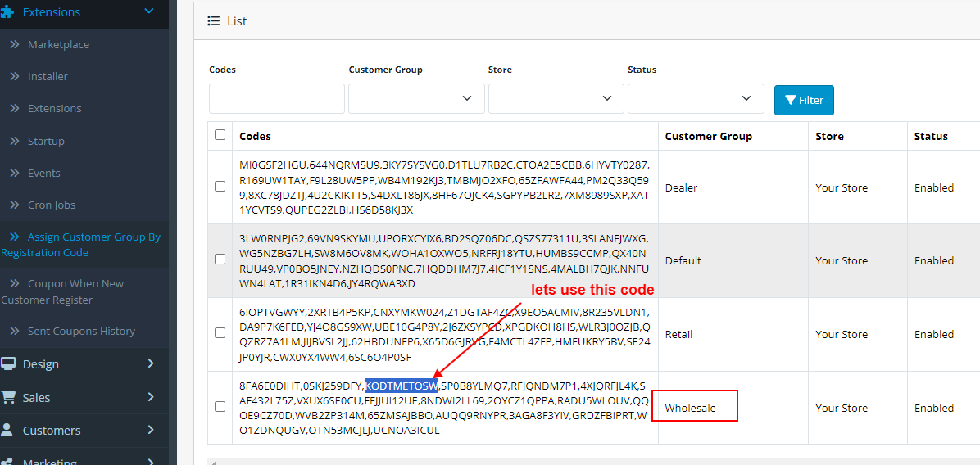The height and width of the screenshot is (465, 980).
Task: Click the Sales shopping cart icon
Action: (8, 397)
